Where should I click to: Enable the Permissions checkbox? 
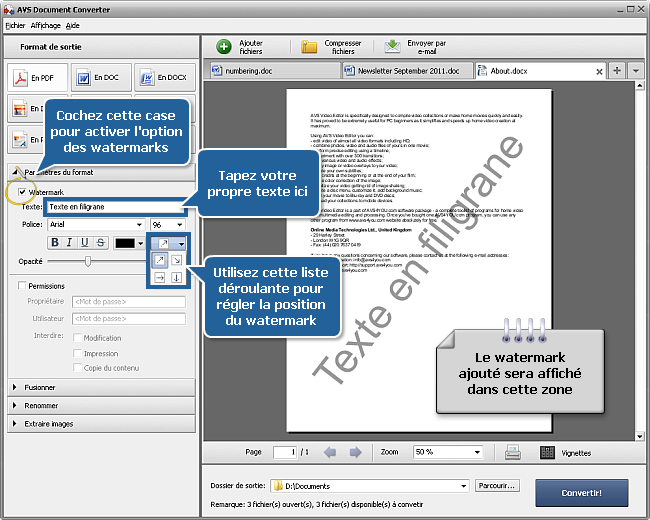pos(22,286)
